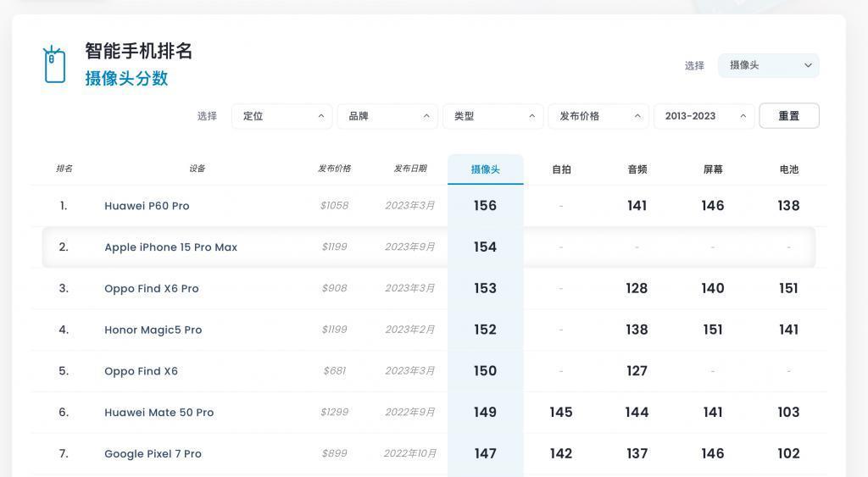The width and height of the screenshot is (868, 477).
Task: Open the Apple iPhone 15 Pro Max link
Action: click(x=170, y=247)
